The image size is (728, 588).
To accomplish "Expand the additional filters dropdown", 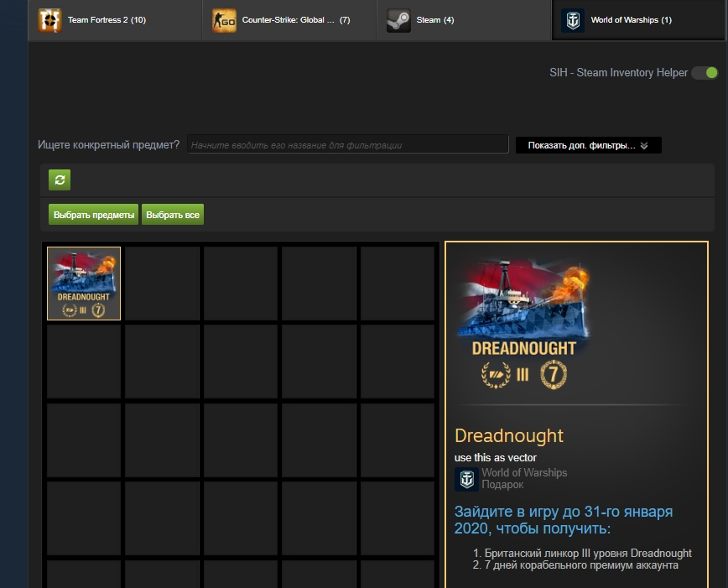I will (588, 145).
